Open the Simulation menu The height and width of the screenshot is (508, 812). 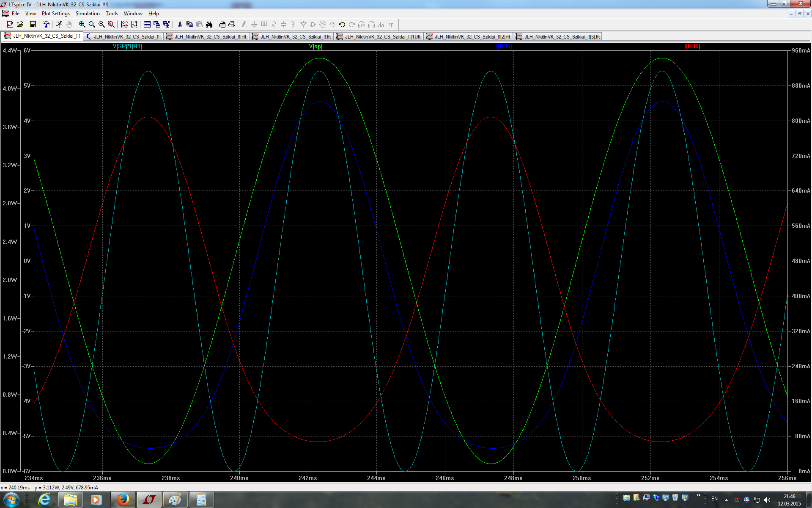click(x=88, y=14)
